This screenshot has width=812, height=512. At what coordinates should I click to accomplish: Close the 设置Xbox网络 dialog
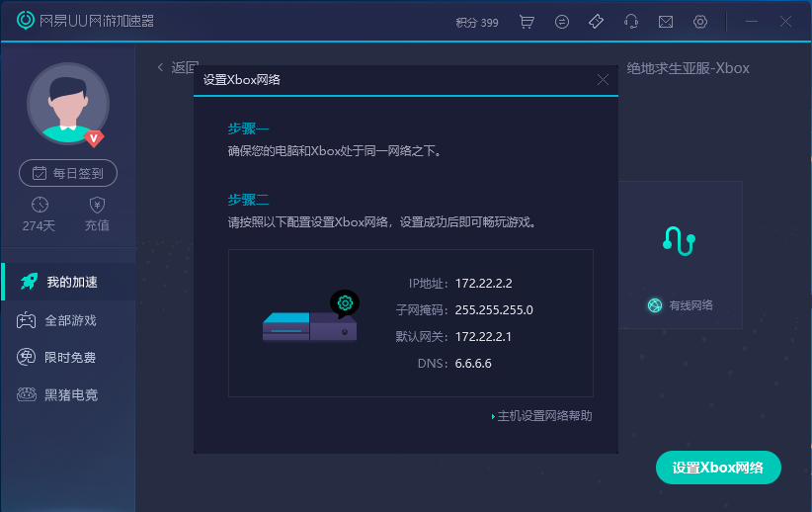tap(603, 80)
